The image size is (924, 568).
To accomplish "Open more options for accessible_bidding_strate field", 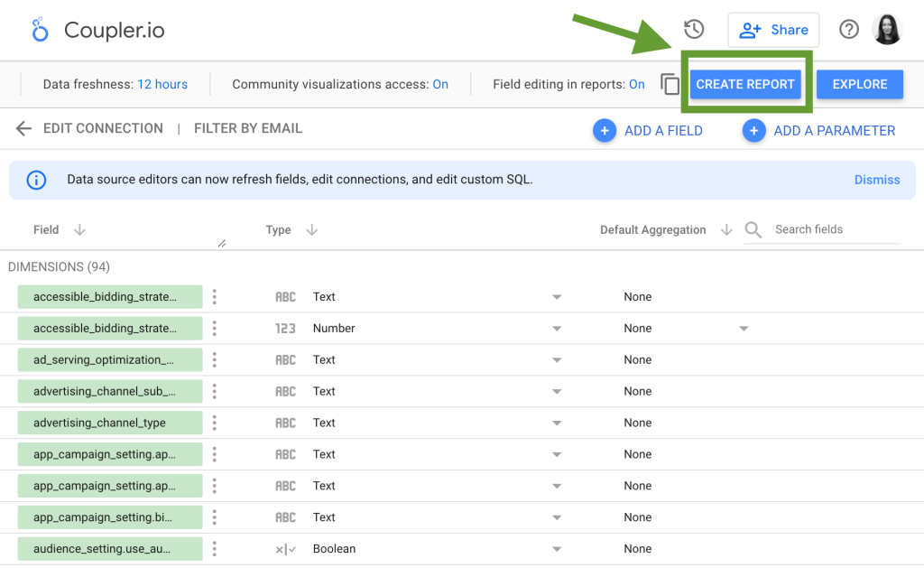I will point(214,296).
